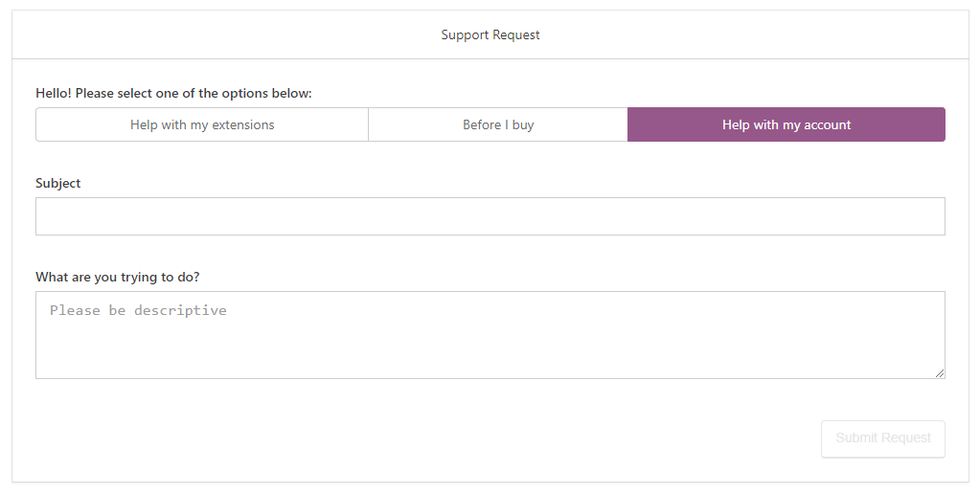Viewport: 980px width, 494px height.
Task: Click into the Please be descriptive text area
Action: (x=490, y=335)
